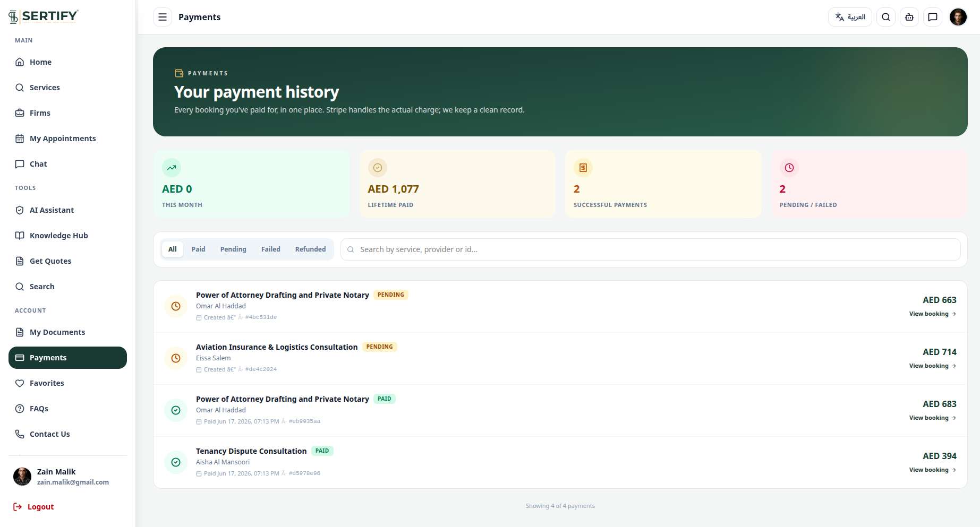Image resolution: width=980 pixels, height=527 pixels.
Task: Click the AED 0 this month value
Action: tap(177, 189)
